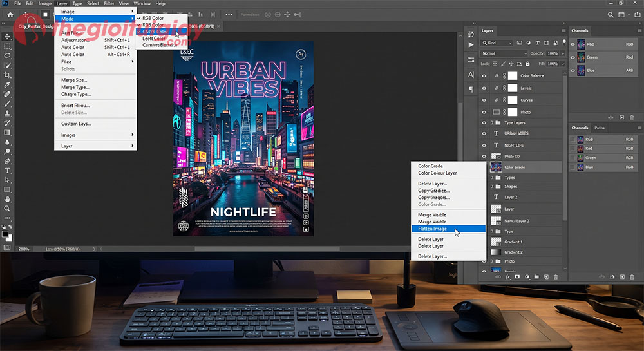
Task: Choose CMYK Color in Mode submenu
Action: pos(162,31)
